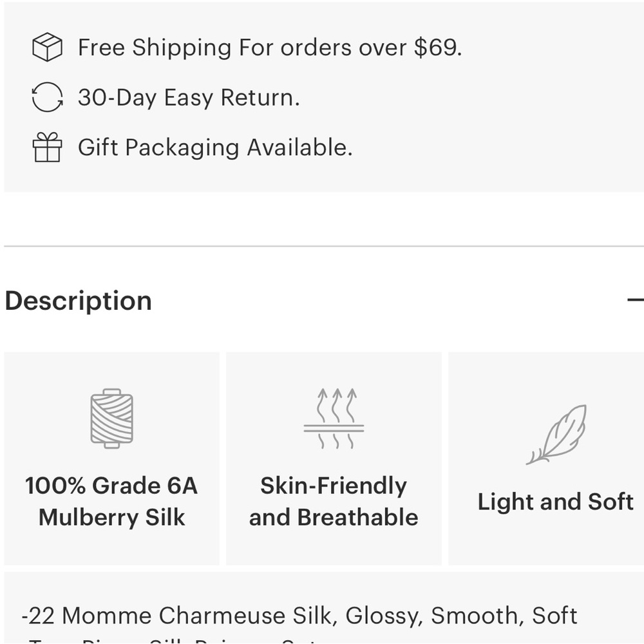The image size is (644, 644).
Task: Click the feather icon
Action: click(556, 434)
